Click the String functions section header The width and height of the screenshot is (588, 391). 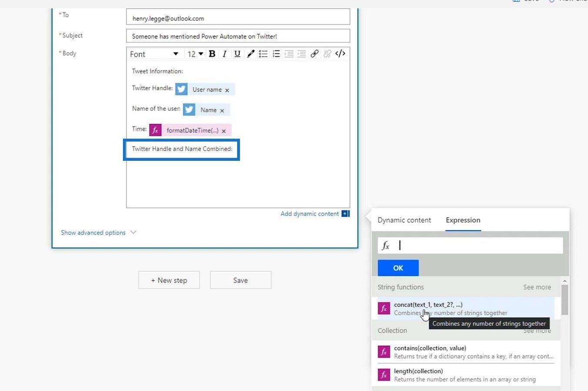tap(401, 287)
